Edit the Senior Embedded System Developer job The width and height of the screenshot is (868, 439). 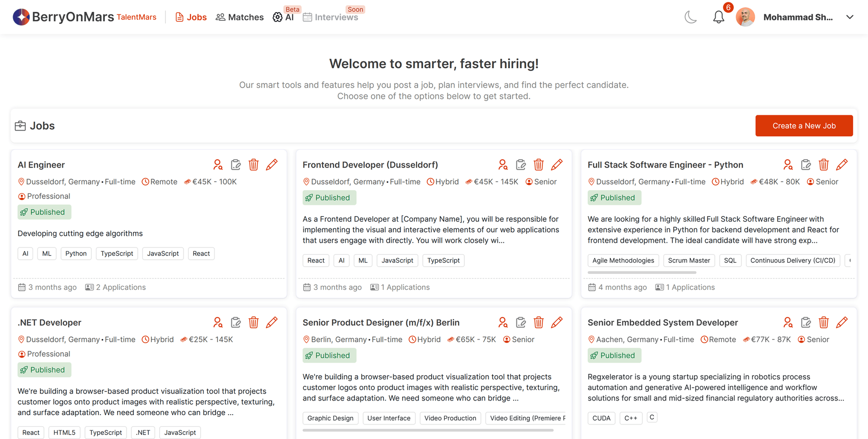[842, 322]
